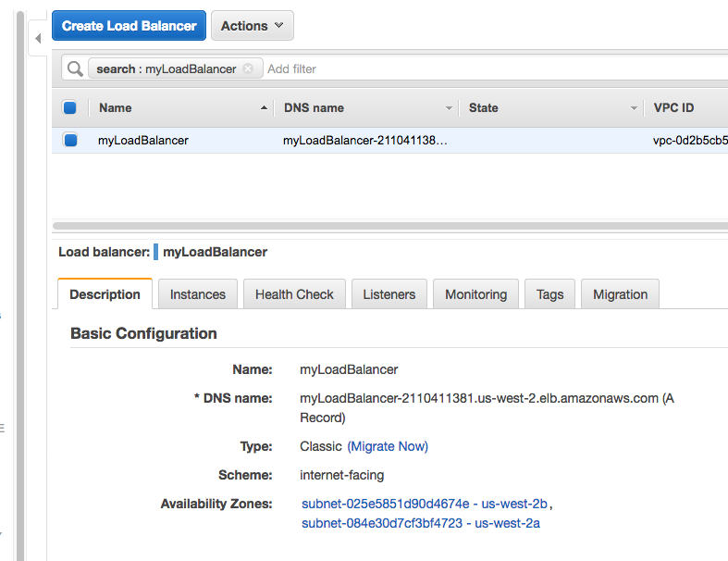Open the DNS name column dropdown arrow
728x561 pixels.
(449, 107)
